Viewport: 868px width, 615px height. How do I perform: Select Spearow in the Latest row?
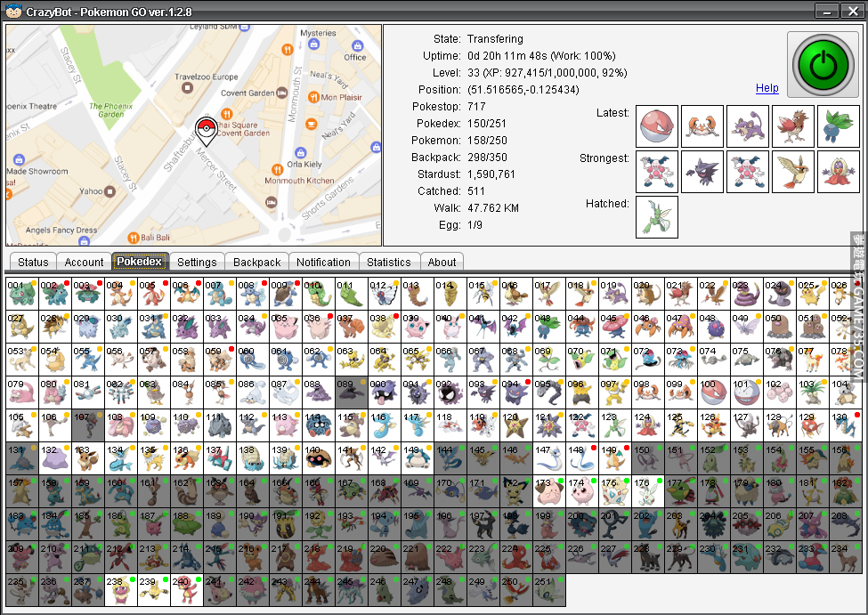pyautogui.click(x=792, y=126)
